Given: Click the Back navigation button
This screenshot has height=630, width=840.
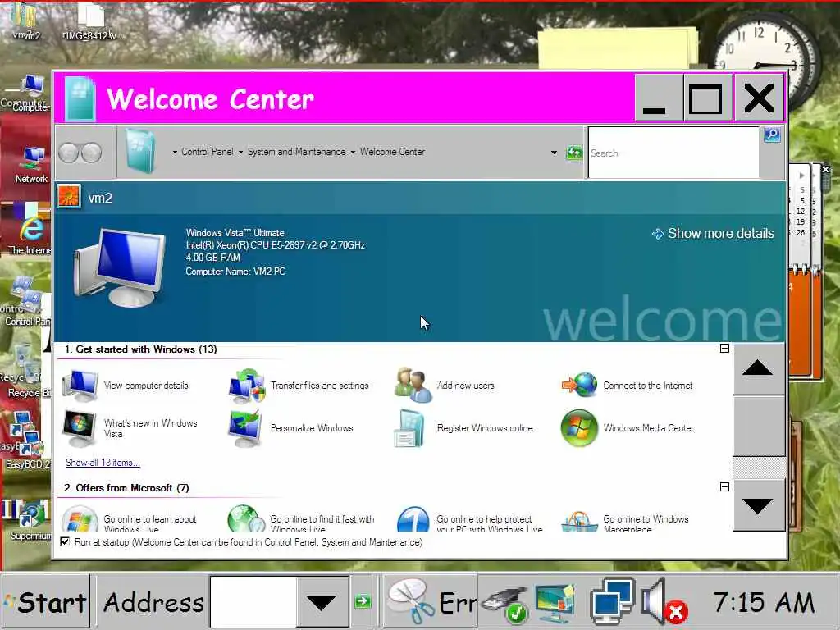Looking at the screenshot, I should click(x=69, y=153).
